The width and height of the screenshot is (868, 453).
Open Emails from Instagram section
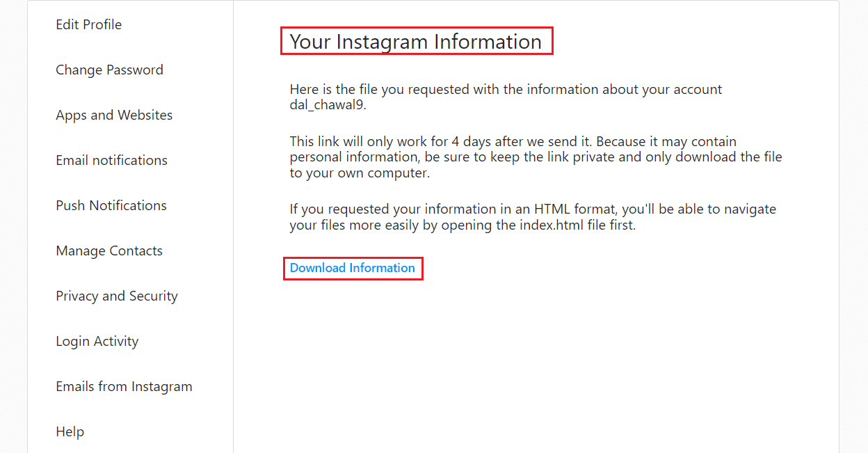[x=124, y=387]
